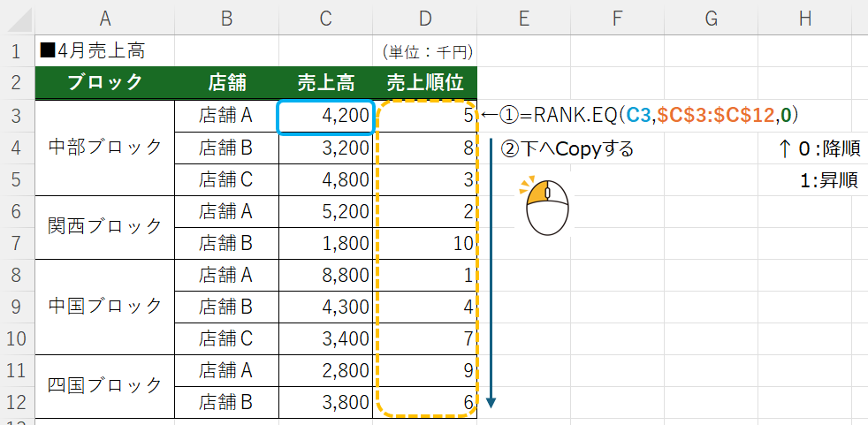Image resolution: width=868 pixels, height=425 pixels.
Task: Select column D header
Action: tap(424, 18)
